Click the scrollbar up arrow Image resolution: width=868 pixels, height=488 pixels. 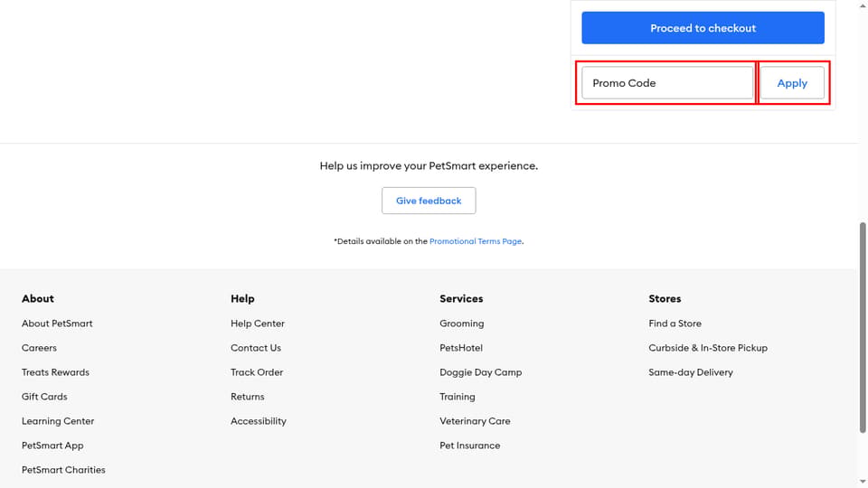tap(863, 5)
